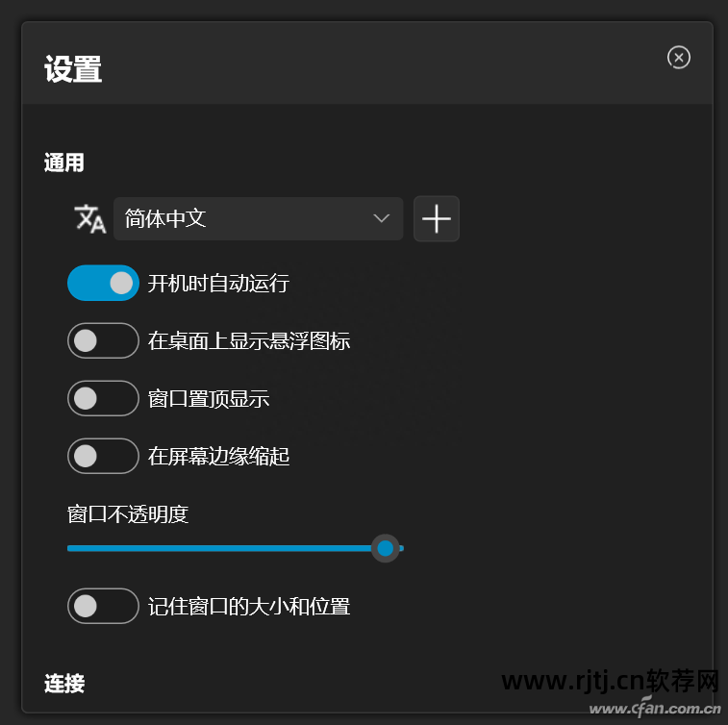Click the 开机时自动运行 label text
The width and height of the screenshot is (728, 725).
pyautogui.click(x=218, y=283)
